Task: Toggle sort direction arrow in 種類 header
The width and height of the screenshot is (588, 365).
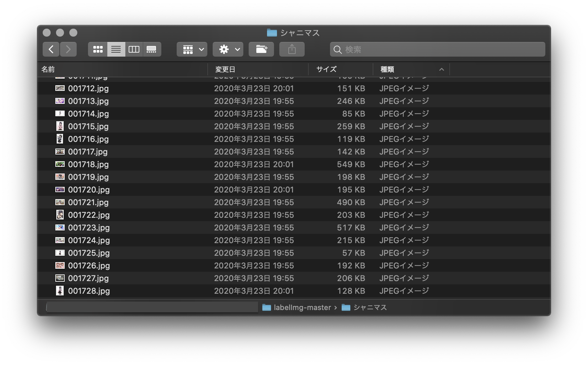Action: pyautogui.click(x=442, y=70)
